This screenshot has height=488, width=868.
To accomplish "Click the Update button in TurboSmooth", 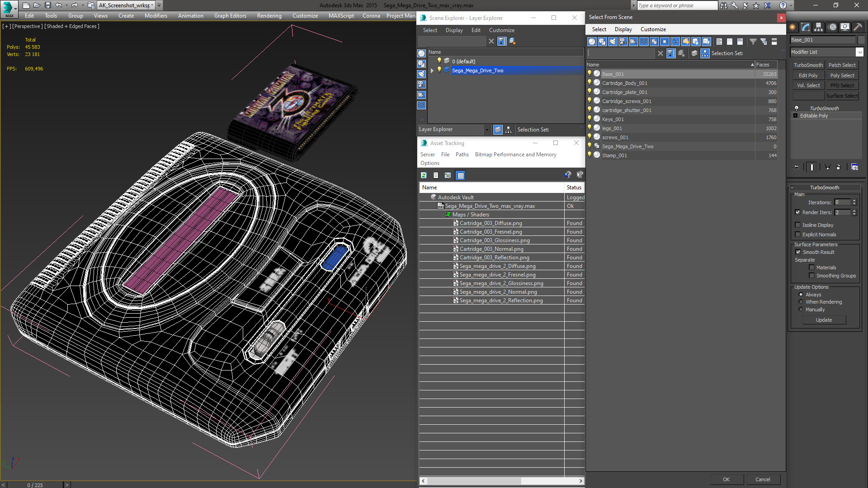I will (824, 320).
